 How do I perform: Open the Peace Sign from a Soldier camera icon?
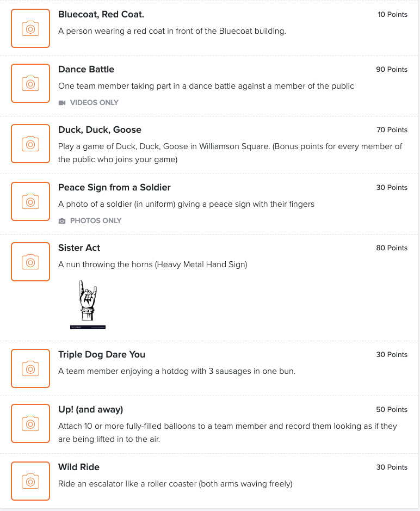coord(30,201)
